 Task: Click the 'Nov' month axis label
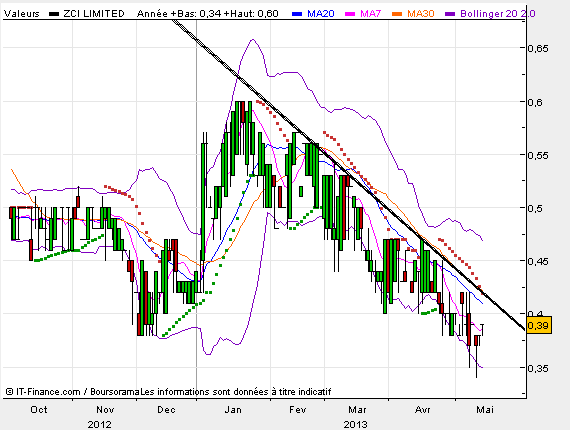(x=105, y=410)
